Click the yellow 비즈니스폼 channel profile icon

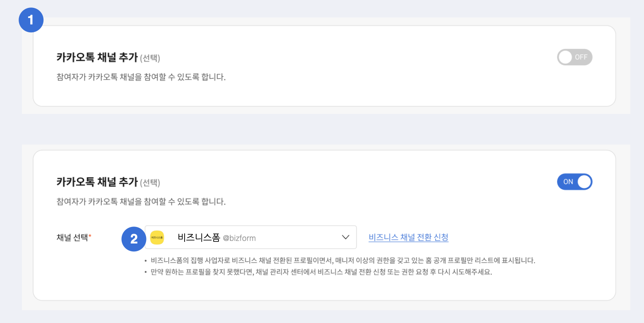157,238
